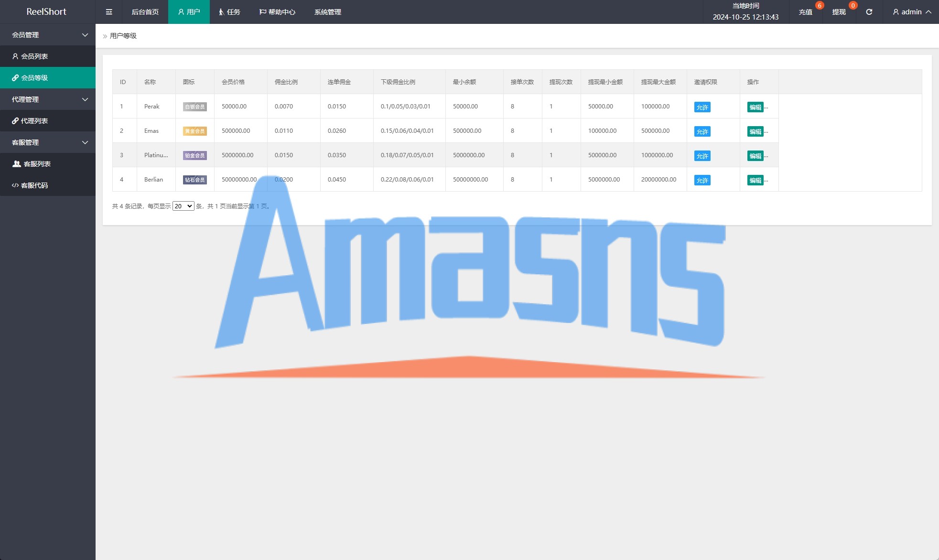The width and height of the screenshot is (939, 560).
Task: Click the 允许 button for Emas
Action: pos(702,131)
